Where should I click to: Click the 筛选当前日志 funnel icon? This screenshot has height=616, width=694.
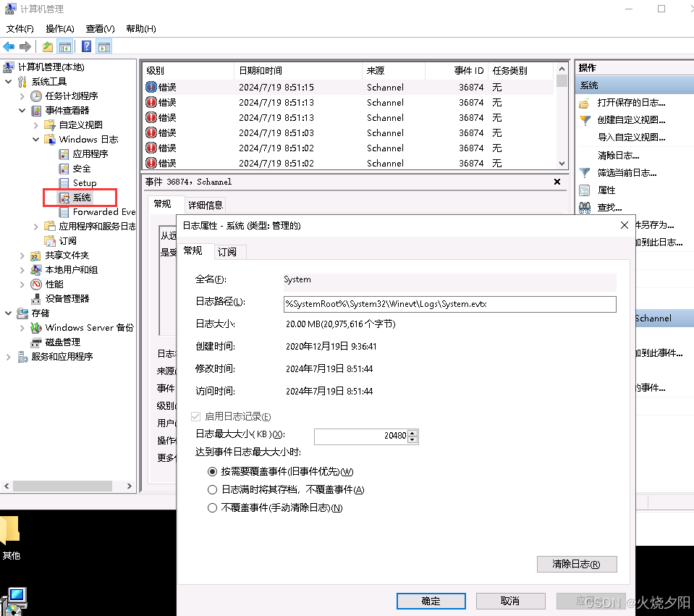[x=585, y=173]
